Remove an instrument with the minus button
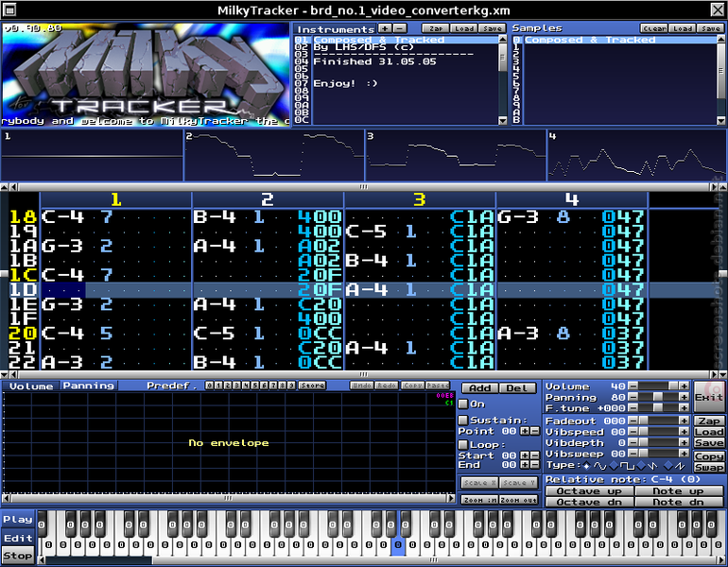 [x=400, y=28]
